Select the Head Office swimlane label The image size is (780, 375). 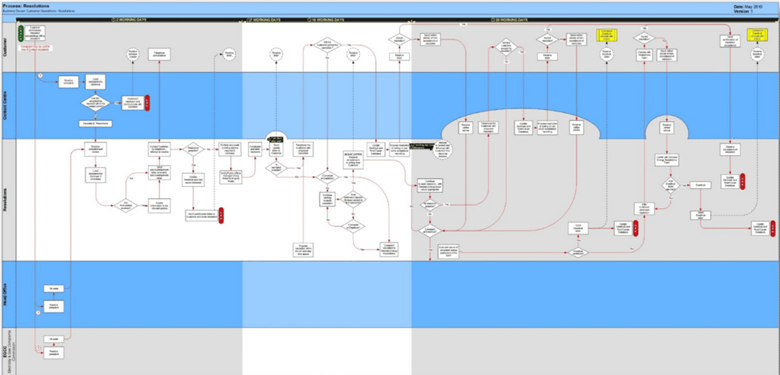pos(6,294)
